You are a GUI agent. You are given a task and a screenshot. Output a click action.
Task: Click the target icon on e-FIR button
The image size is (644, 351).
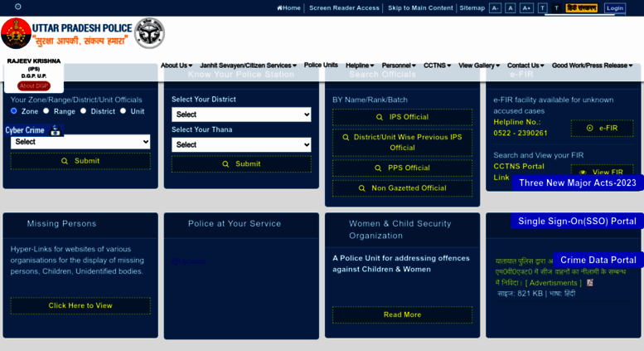[x=590, y=129]
